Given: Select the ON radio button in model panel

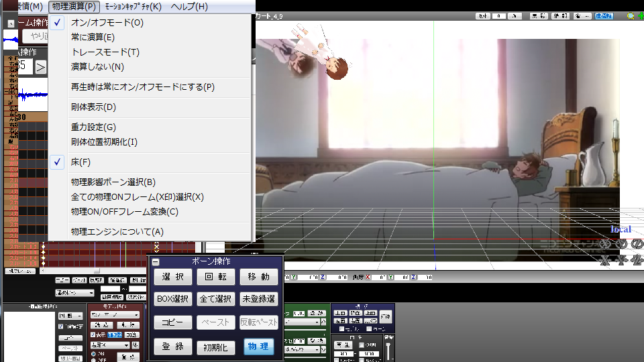Looking at the screenshot, I should click(93, 354).
